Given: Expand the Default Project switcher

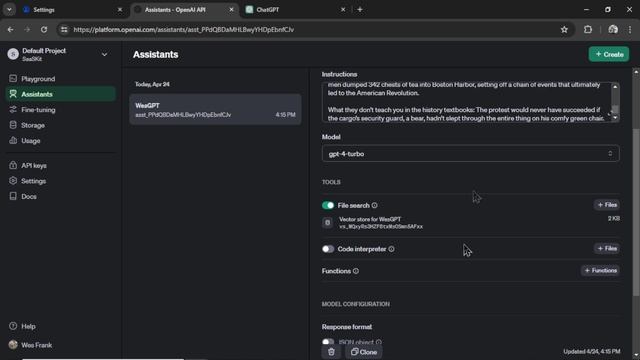Looking at the screenshot, I should [104, 54].
